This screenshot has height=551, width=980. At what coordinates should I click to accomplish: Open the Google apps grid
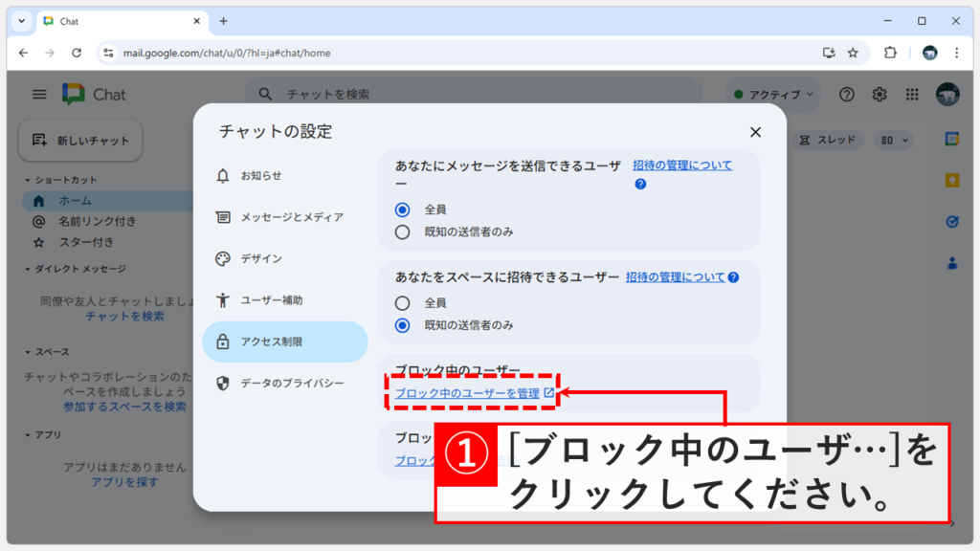(913, 94)
